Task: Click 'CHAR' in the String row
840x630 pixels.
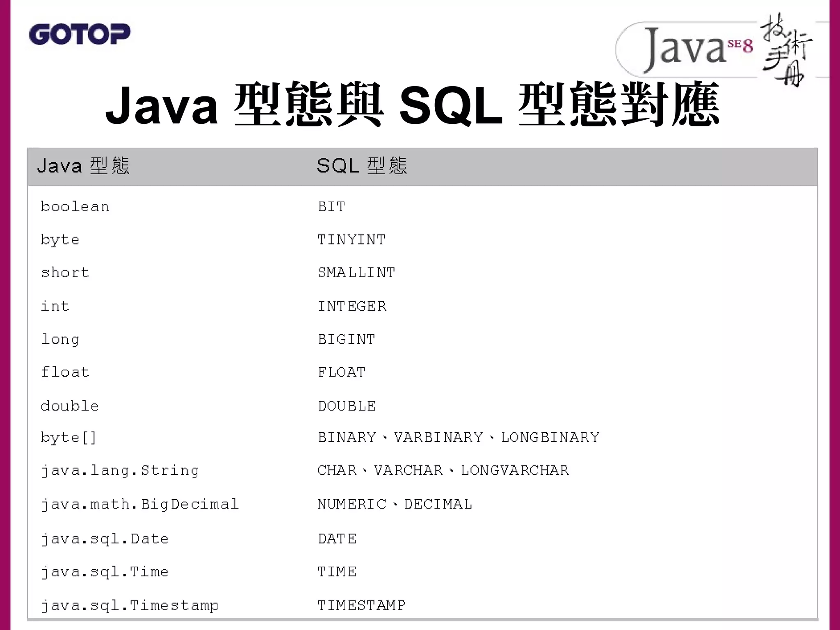Action: [x=337, y=470]
